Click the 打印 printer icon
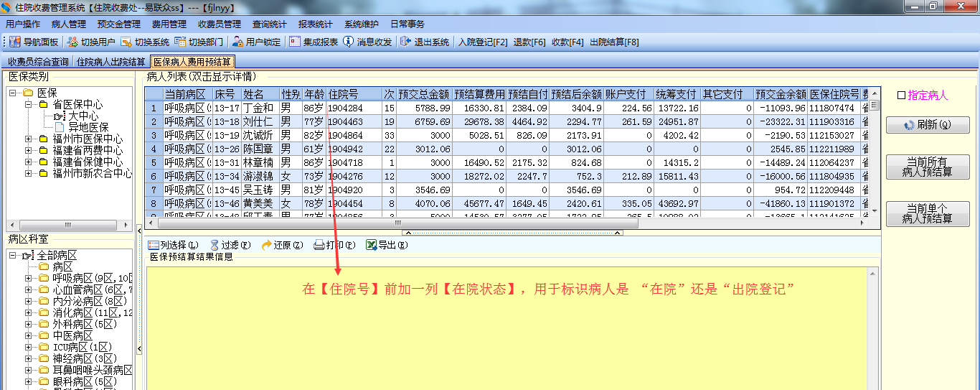The width and height of the screenshot is (980, 390). tap(319, 245)
